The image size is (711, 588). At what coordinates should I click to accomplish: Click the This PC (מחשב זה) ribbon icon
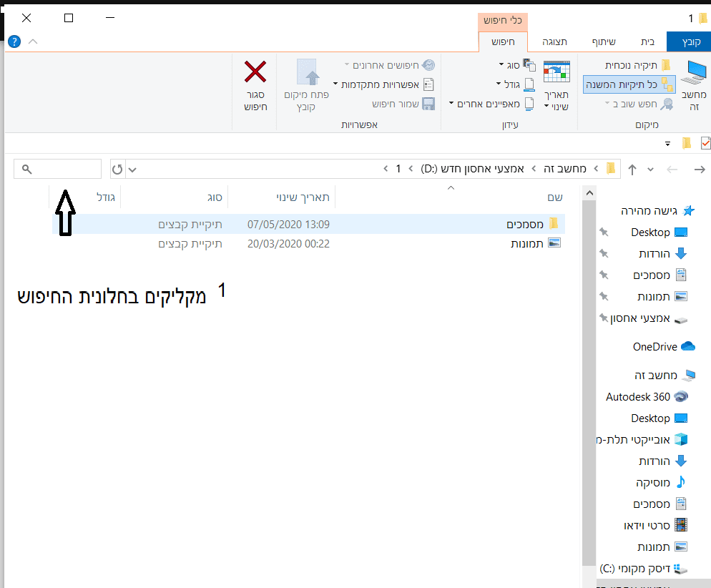[x=692, y=79]
